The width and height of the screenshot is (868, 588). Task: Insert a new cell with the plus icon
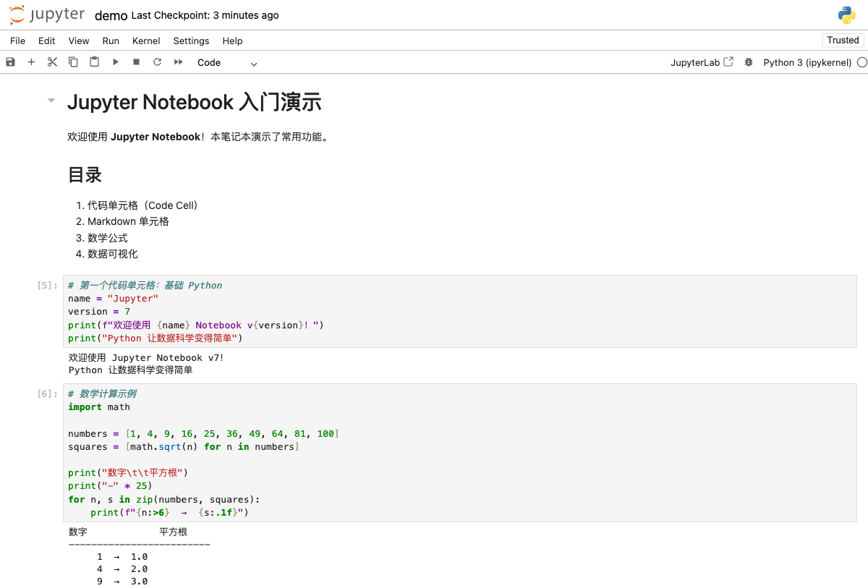[x=30, y=62]
